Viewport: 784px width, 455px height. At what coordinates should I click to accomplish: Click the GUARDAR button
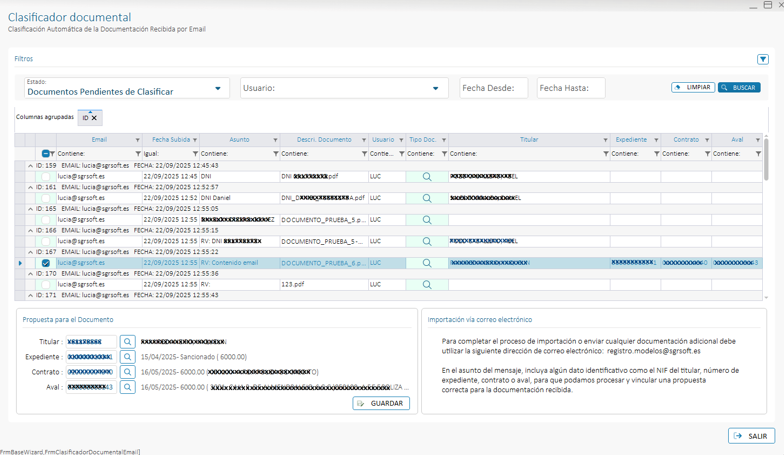pyautogui.click(x=381, y=404)
